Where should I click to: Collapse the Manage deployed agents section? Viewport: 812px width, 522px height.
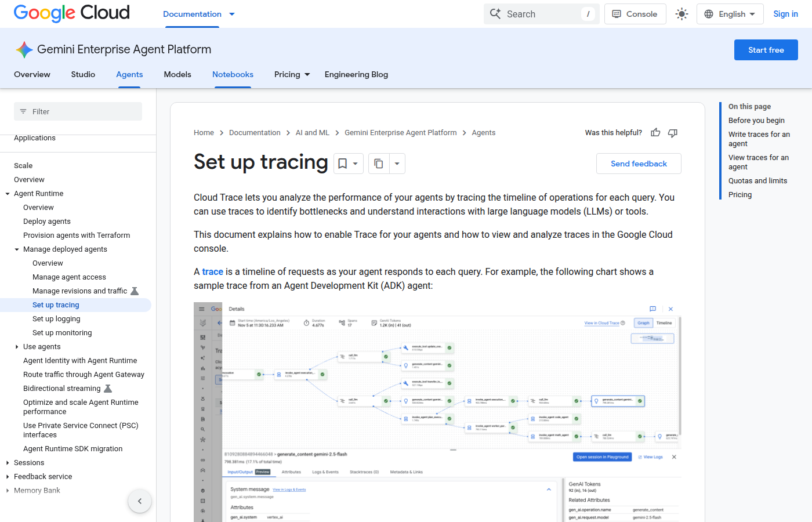point(17,249)
